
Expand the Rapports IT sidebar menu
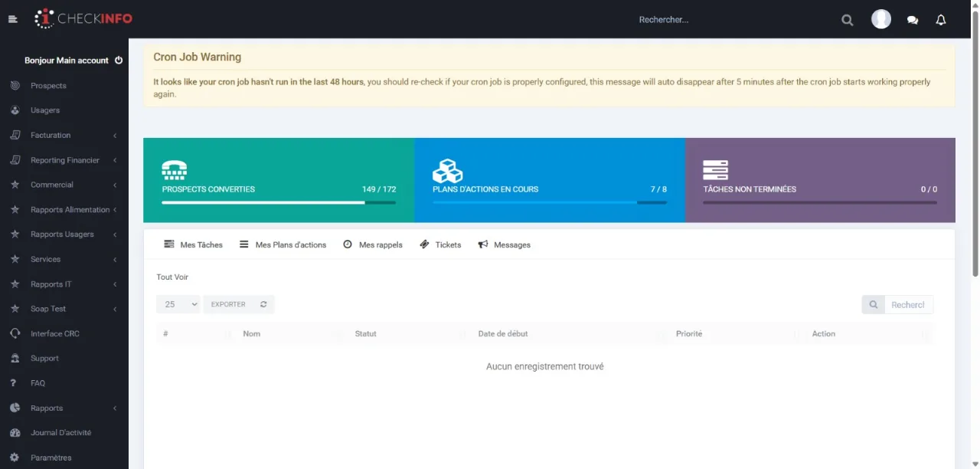coord(64,284)
